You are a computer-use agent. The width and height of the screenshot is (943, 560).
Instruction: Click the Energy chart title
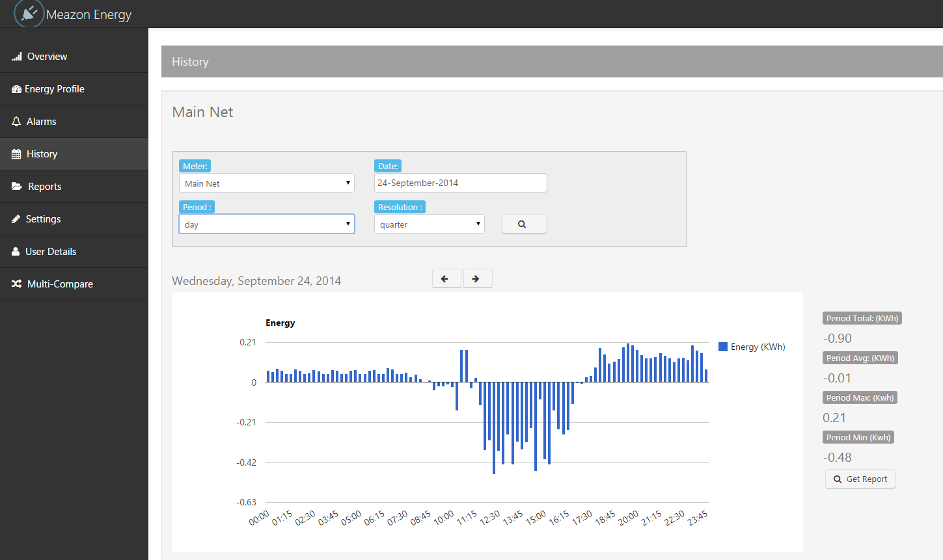[x=280, y=323]
